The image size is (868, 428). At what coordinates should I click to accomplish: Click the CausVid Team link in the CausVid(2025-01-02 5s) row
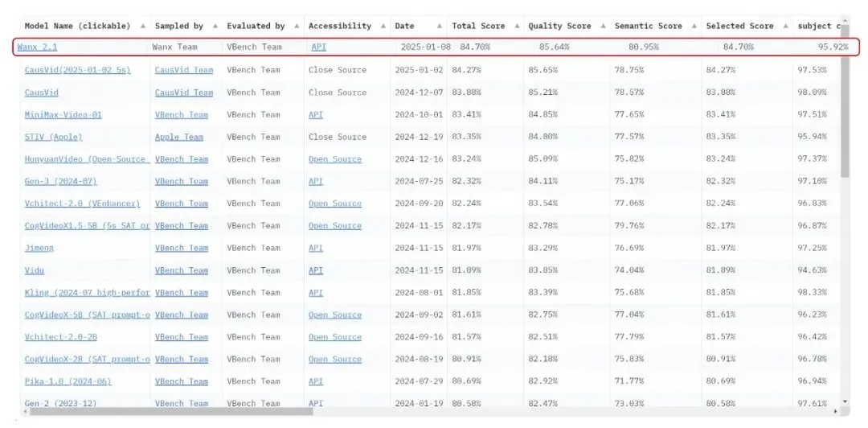point(184,70)
